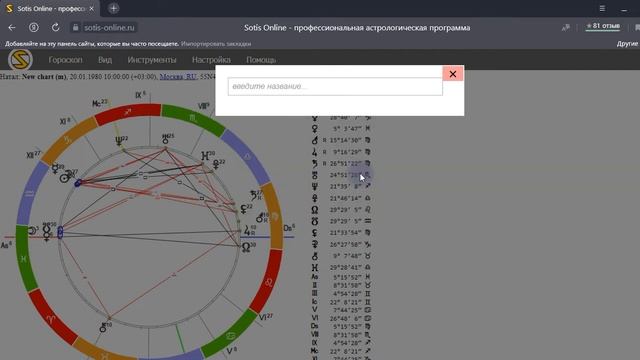Screen dimensions: 640x360
Task: Click Uranus glyph near chart top
Action: pyautogui.click(x=165, y=139)
